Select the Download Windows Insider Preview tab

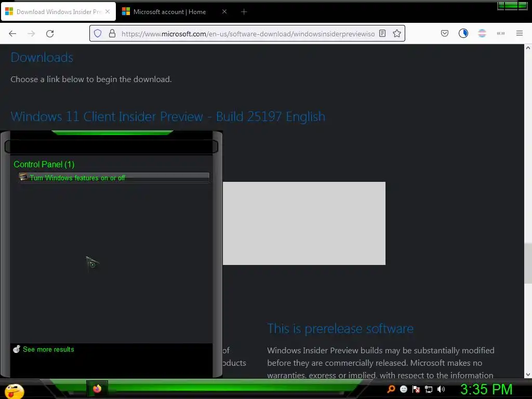58,12
